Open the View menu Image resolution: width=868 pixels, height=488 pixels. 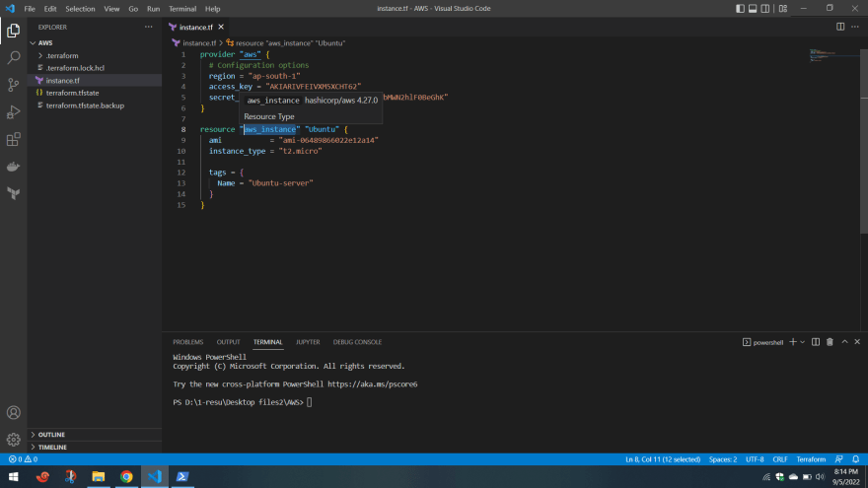point(111,8)
